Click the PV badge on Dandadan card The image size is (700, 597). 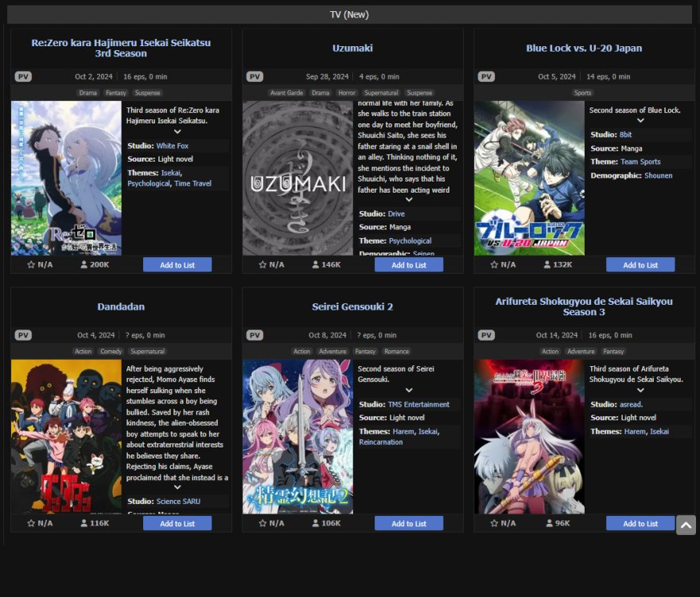point(23,335)
